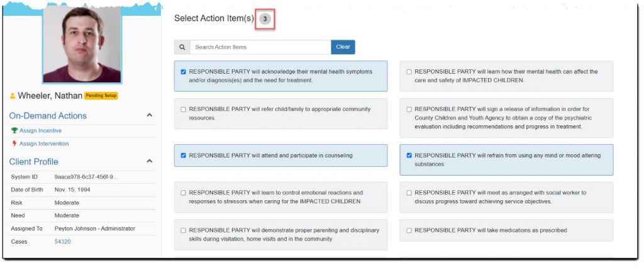Collapse the On-Demand Actions section
644x267 pixels.
pos(149,116)
